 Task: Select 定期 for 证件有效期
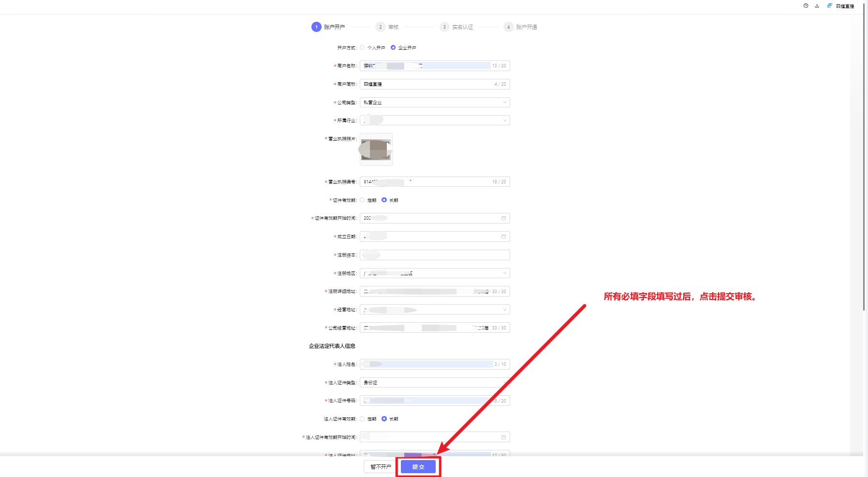[362, 200]
